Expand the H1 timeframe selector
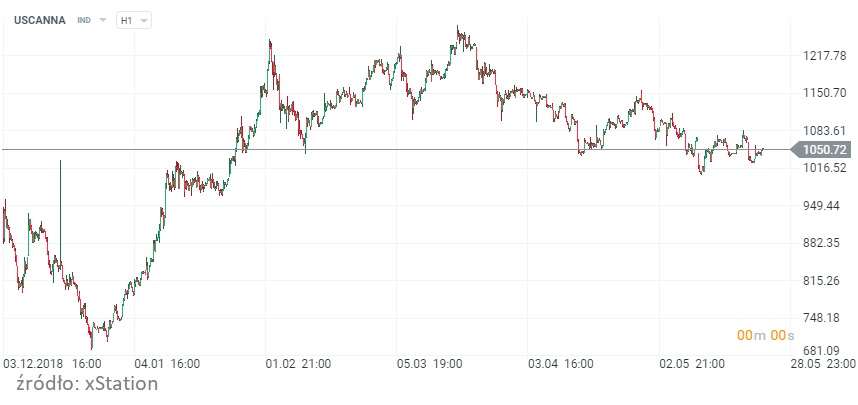This screenshot has height=405, width=858. tap(135, 20)
